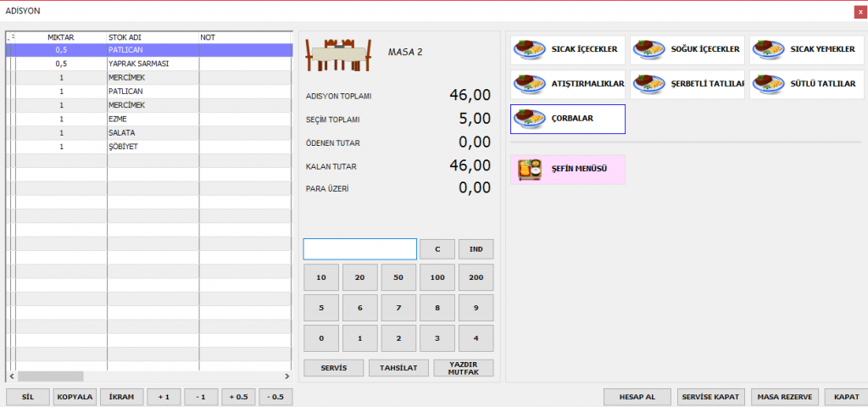
Task: Click the TAHSİLAT payment button
Action: pos(398,368)
